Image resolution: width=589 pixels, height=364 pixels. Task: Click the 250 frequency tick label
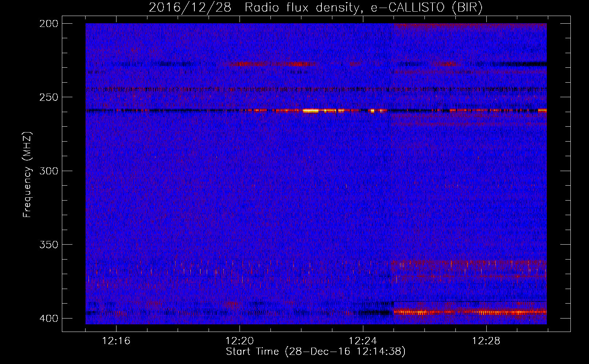[48, 97]
